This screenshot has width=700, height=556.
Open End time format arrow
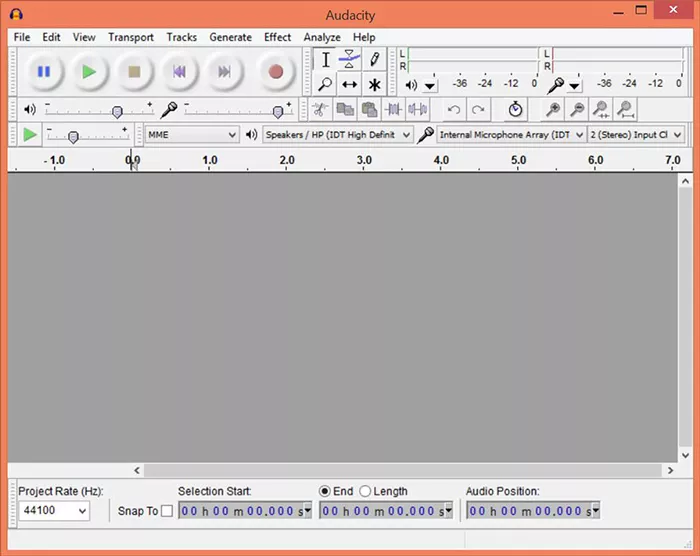[449, 510]
